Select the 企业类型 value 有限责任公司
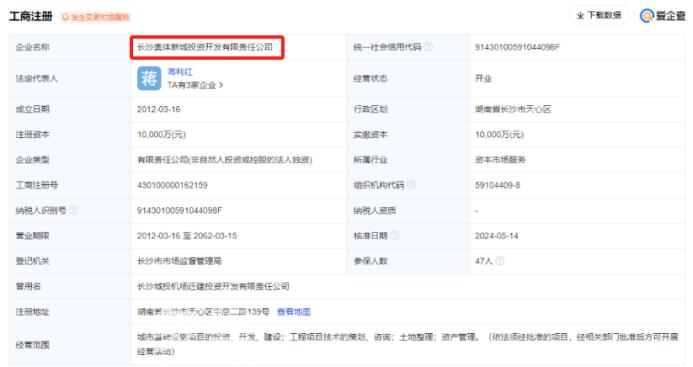This screenshot has width=693, height=367. coord(225,160)
